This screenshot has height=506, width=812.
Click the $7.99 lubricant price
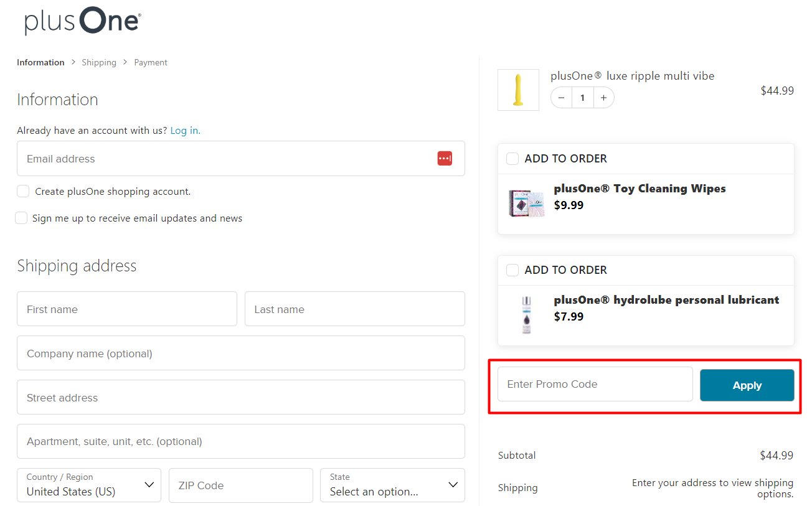[x=569, y=317]
